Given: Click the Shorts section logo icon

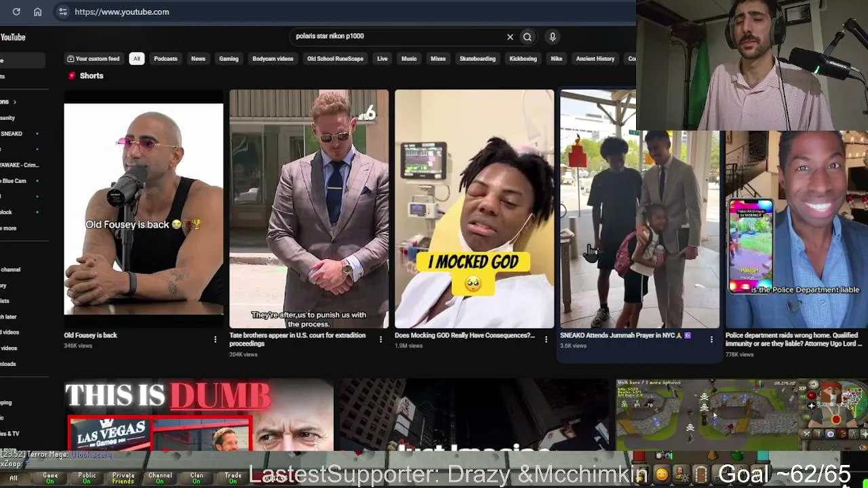Looking at the screenshot, I should click(72, 76).
